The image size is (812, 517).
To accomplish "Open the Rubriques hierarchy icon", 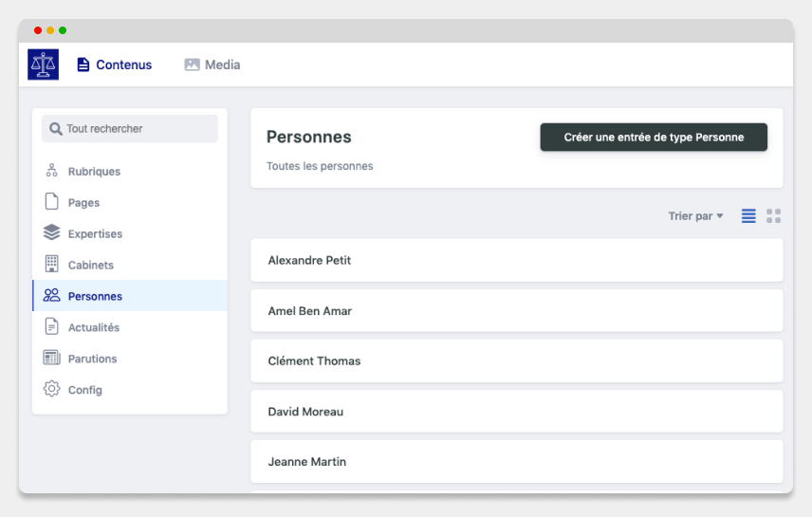I will [52, 171].
